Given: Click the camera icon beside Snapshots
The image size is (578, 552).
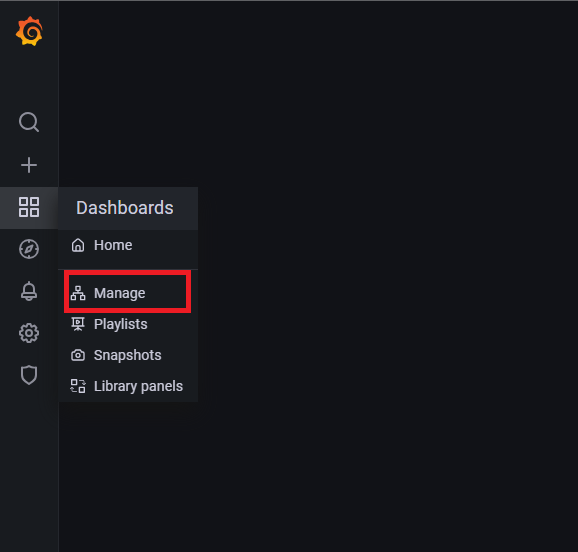Looking at the screenshot, I should click(x=78, y=355).
